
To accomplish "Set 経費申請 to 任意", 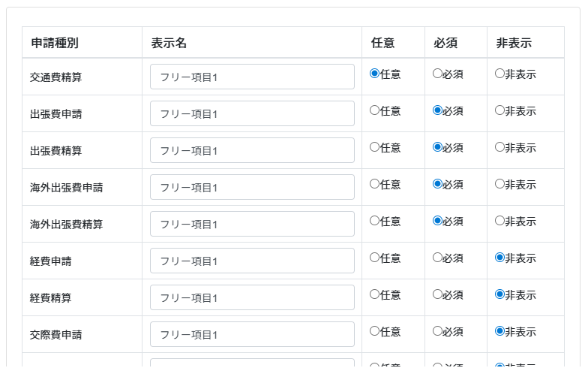I will click(x=375, y=258).
